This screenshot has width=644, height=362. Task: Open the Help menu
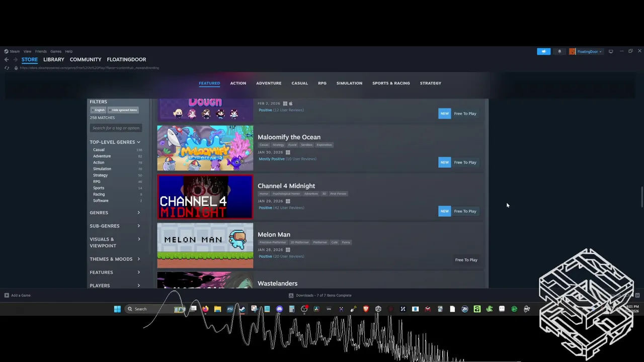pyautogui.click(x=69, y=51)
